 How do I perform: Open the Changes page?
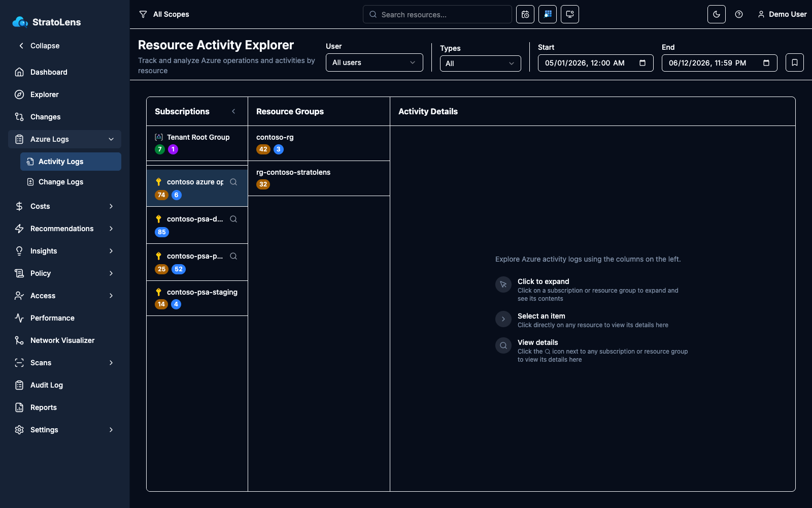click(64, 117)
